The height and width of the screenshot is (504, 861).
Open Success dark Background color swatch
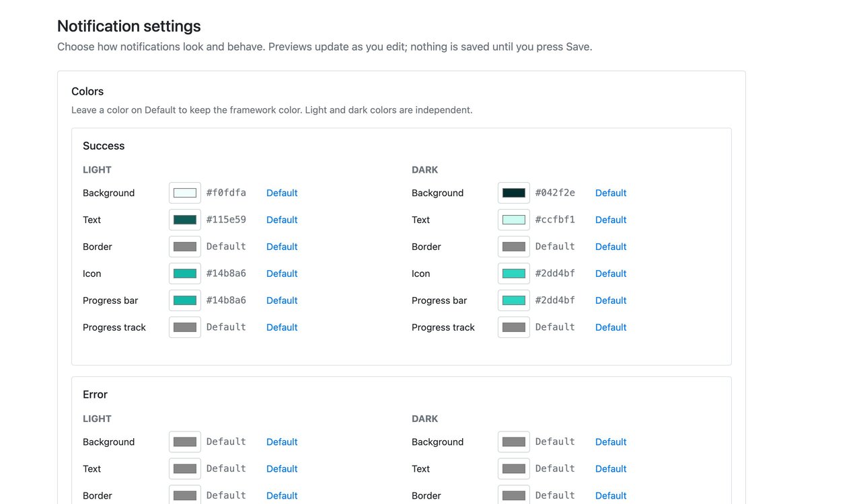pos(514,193)
